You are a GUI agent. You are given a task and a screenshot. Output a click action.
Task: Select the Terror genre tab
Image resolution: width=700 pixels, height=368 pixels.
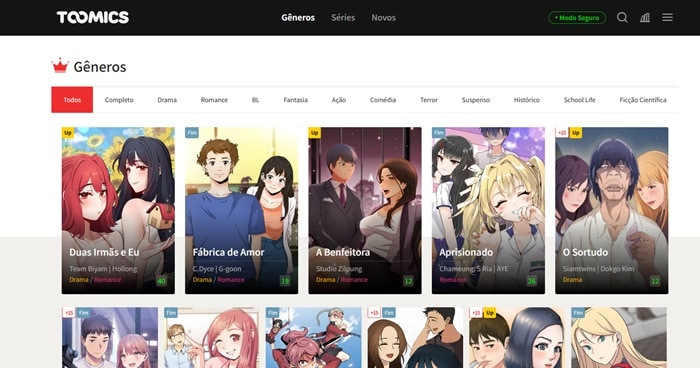[x=429, y=100]
